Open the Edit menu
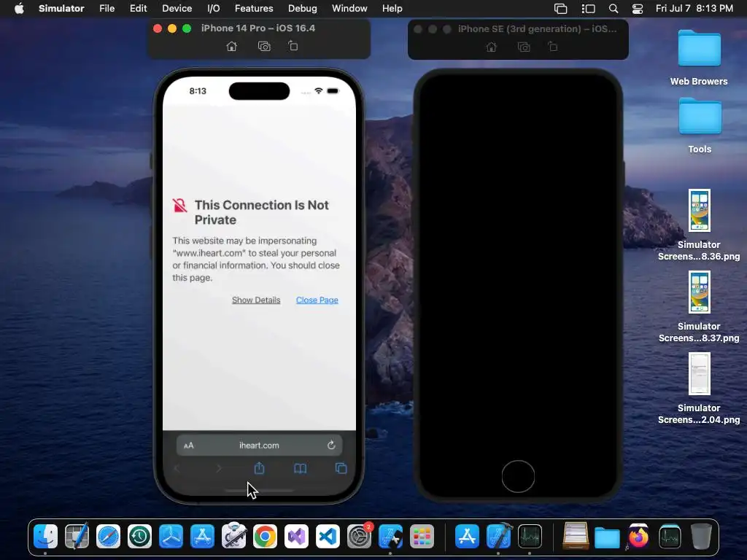 tap(138, 9)
